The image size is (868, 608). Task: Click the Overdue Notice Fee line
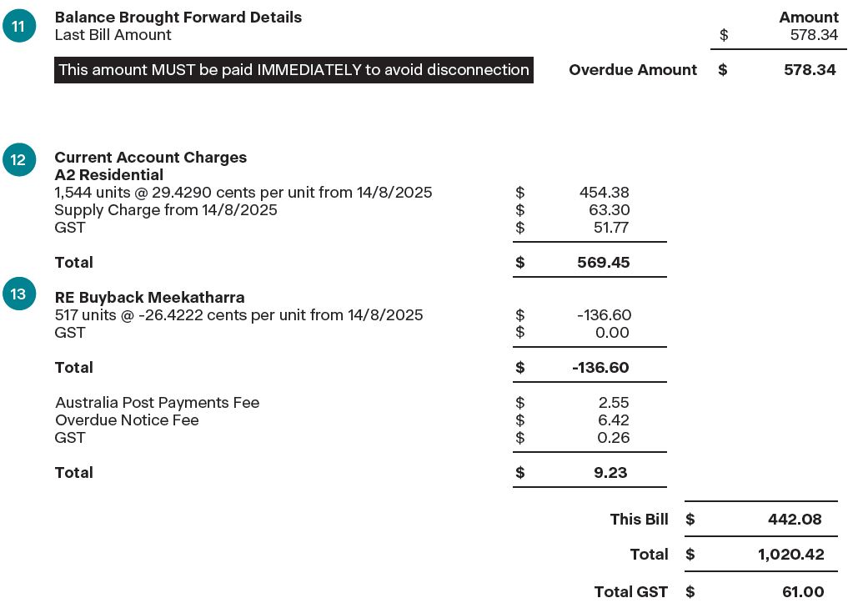[x=127, y=420]
